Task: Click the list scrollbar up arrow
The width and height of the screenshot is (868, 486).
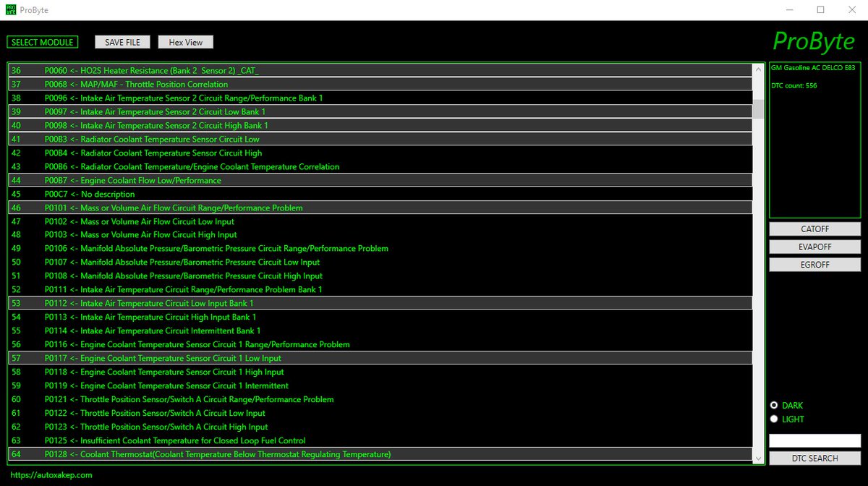Action: click(x=758, y=70)
